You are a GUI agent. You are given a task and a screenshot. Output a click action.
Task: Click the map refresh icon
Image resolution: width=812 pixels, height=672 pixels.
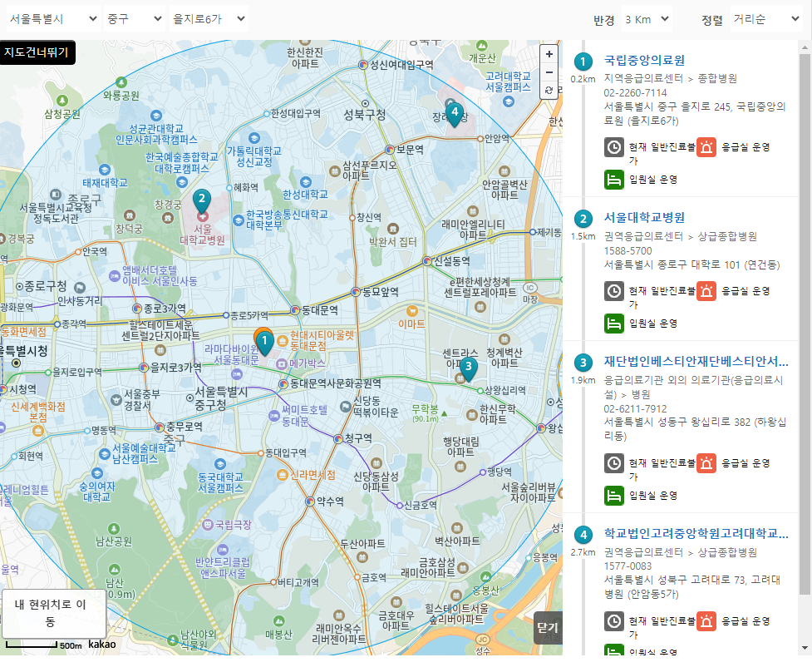[549, 90]
